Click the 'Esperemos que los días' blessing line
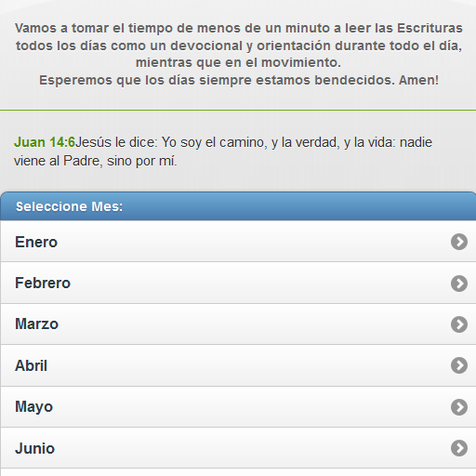 point(239,80)
